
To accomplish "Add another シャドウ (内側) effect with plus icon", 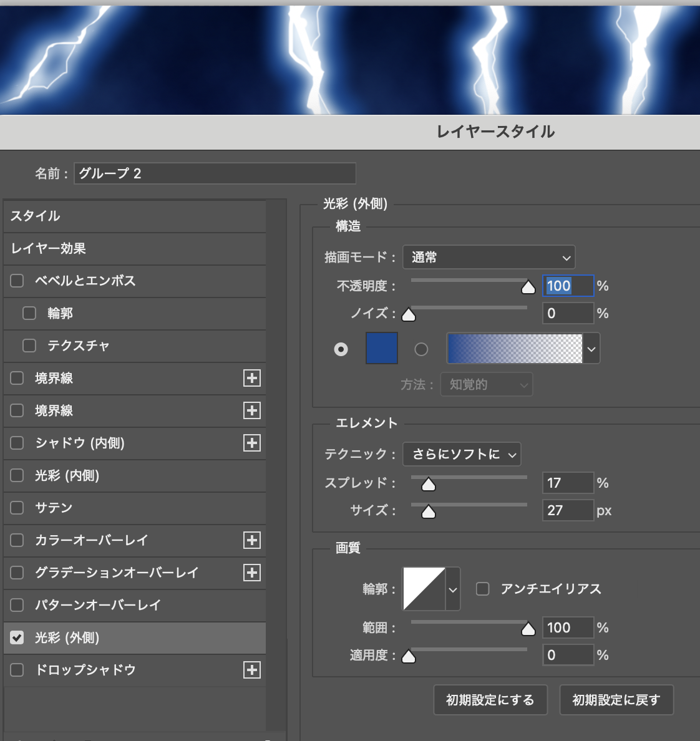I will 252,443.
